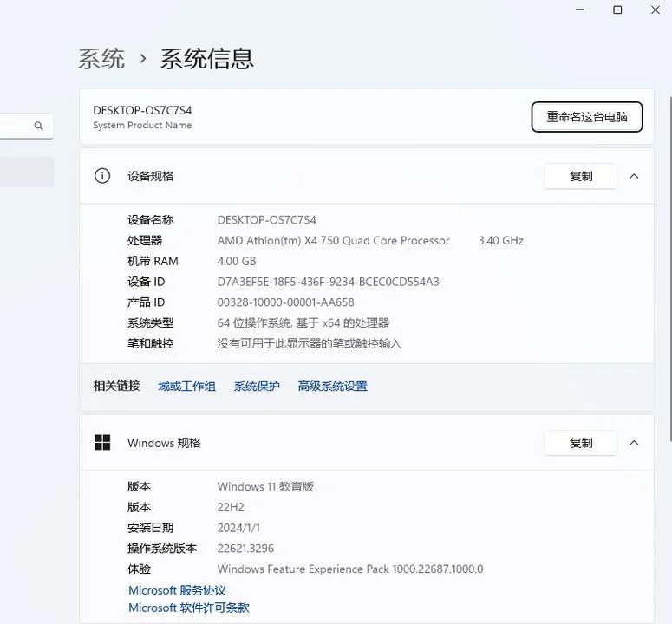
Task: Copy Windows specifications with 复制 button
Action: click(x=580, y=443)
